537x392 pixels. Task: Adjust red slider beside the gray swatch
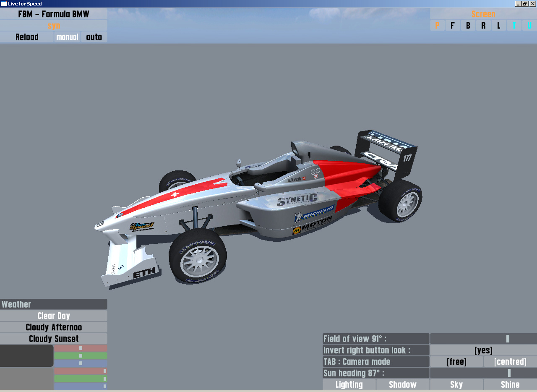pos(81,371)
